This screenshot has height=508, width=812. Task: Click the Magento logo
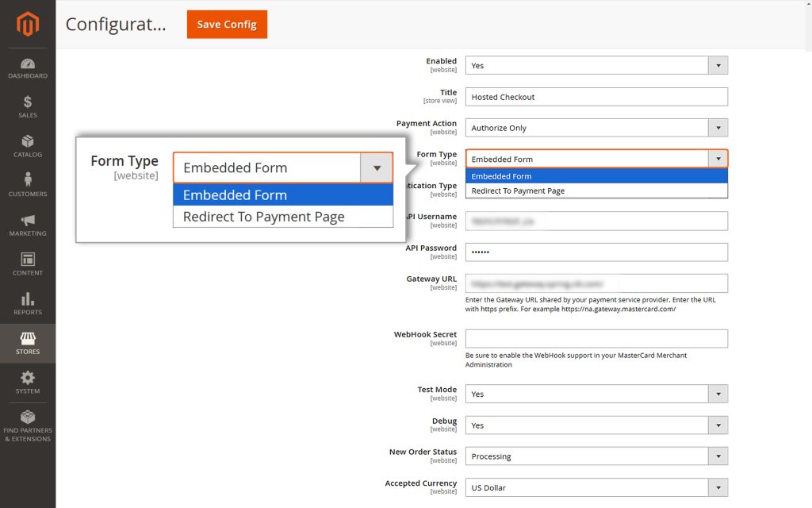[28, 24]
